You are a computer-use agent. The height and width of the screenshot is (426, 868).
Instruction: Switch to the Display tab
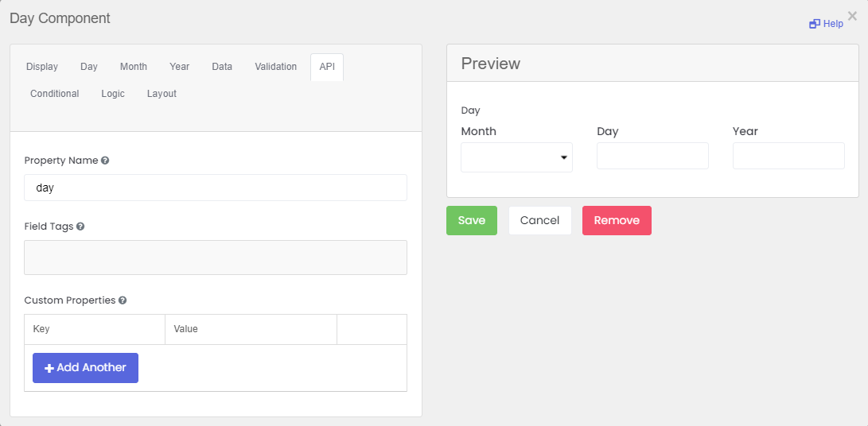click(x=42, y=67)
